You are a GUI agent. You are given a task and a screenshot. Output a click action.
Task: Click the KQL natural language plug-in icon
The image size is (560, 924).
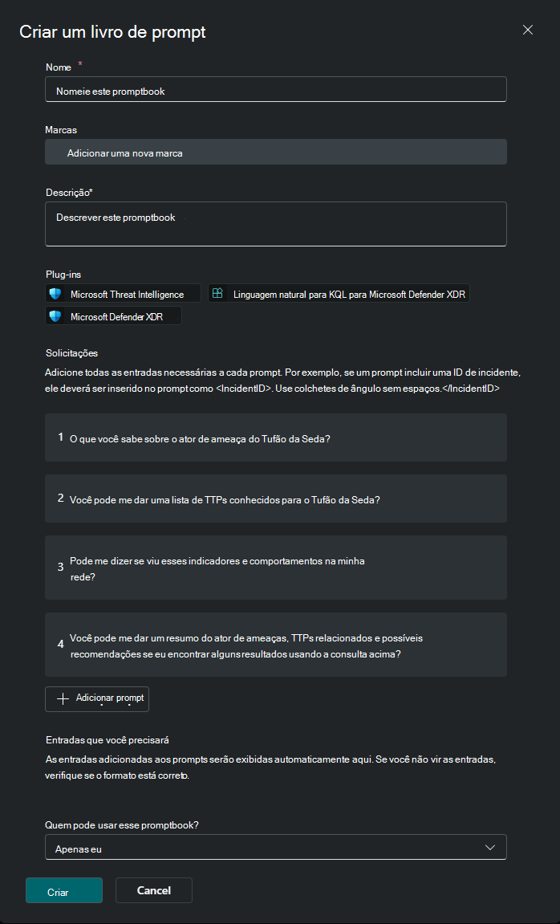[217, 295]
